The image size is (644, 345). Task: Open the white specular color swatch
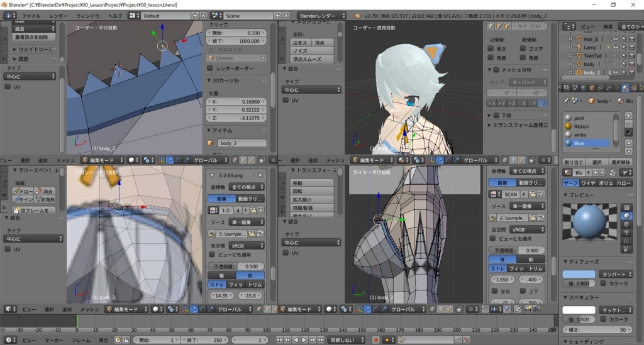(579, 310)
